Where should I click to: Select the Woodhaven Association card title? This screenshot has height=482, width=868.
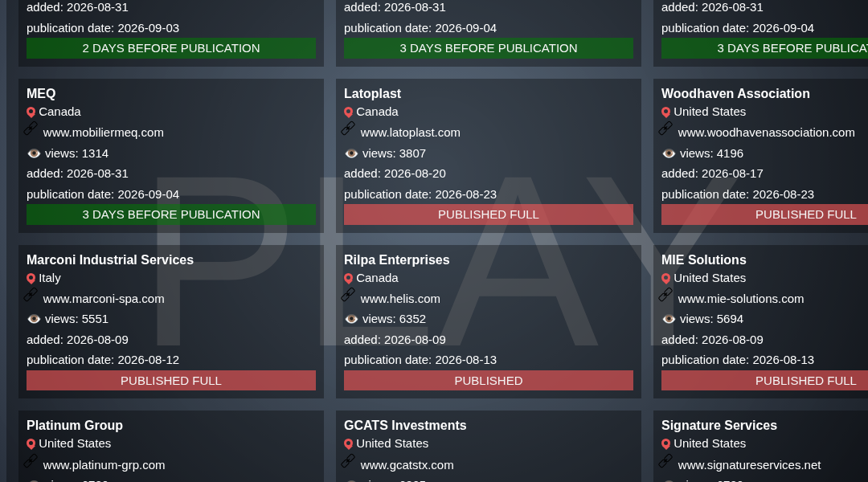(x=735, y=93)
